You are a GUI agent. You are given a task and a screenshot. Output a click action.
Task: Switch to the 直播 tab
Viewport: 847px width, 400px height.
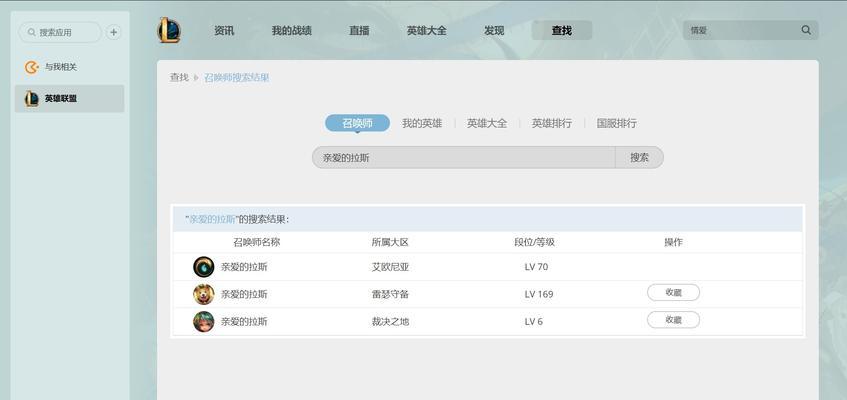click(x=359, y=31)
